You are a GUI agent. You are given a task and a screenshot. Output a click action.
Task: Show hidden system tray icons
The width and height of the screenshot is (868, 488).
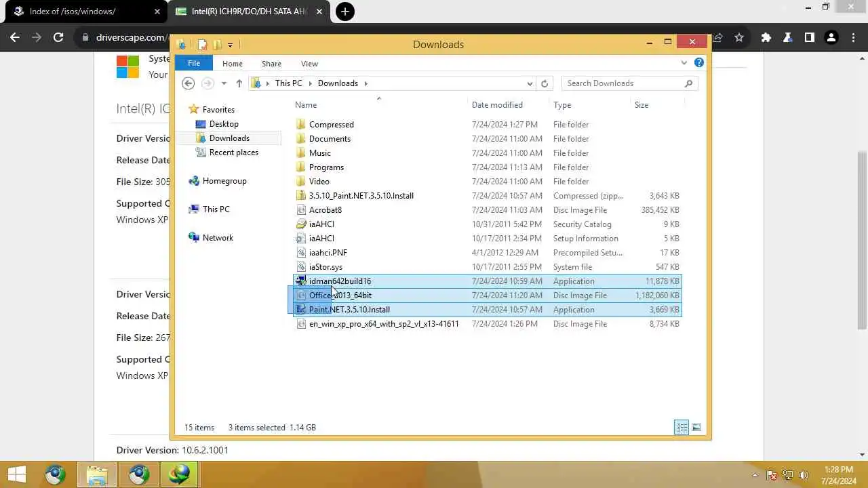click(x=755, y=475)
